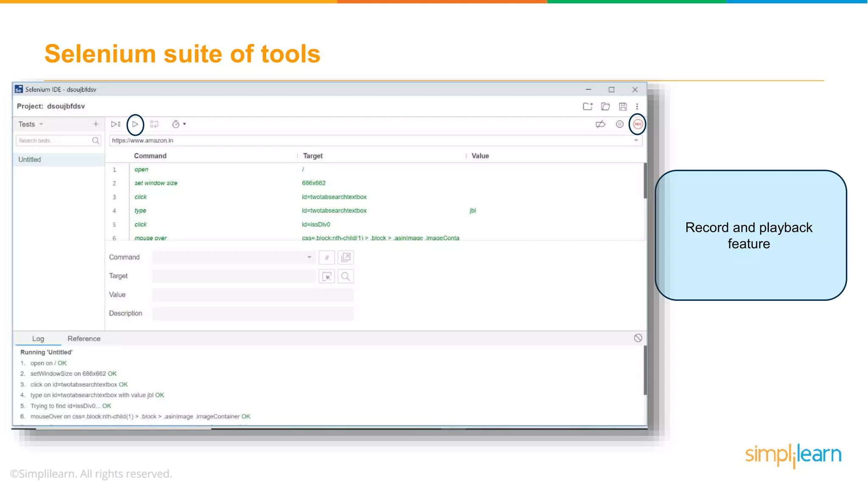Click project name dsoujbfdsv

(66, 106)
